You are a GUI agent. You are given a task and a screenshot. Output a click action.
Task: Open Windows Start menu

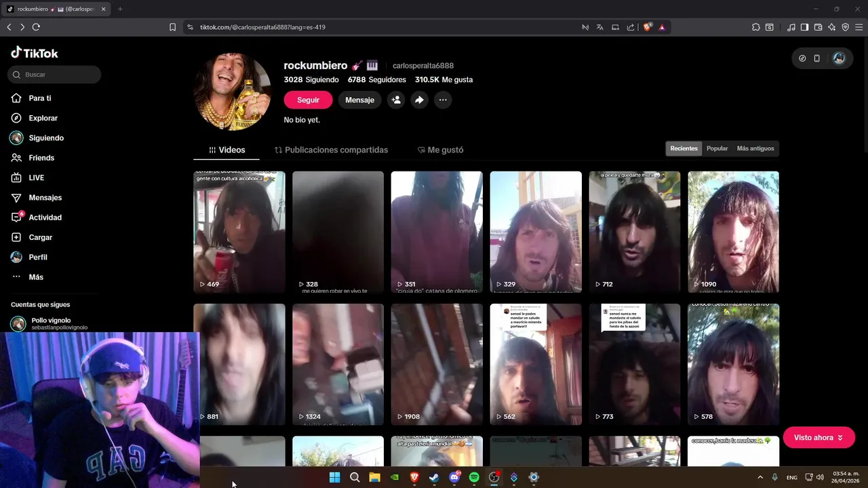[334, 477]
